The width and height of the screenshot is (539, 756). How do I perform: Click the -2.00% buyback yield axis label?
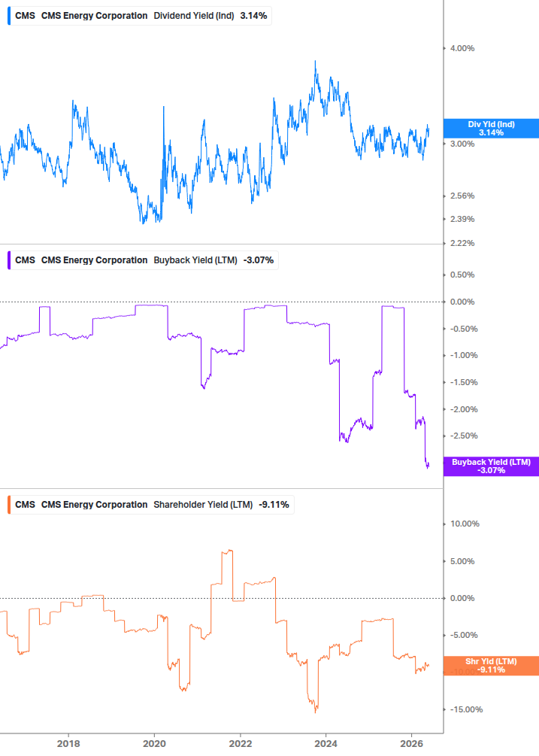pos(464,409)
